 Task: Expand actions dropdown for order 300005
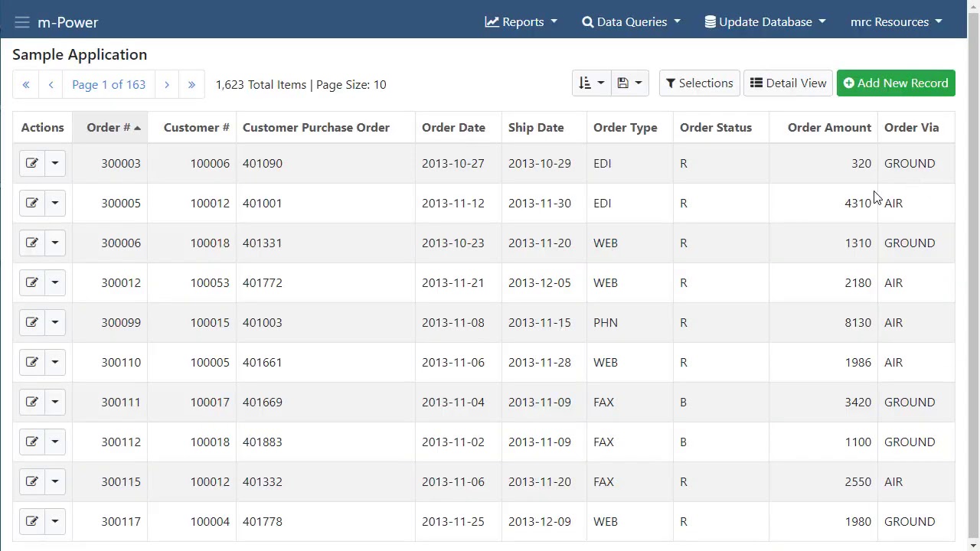pyautogui.click(x=55, y=203)
